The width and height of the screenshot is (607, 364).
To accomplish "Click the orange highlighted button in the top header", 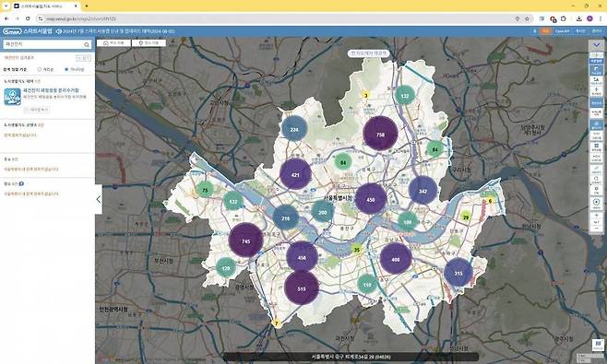I will (545, 31).
